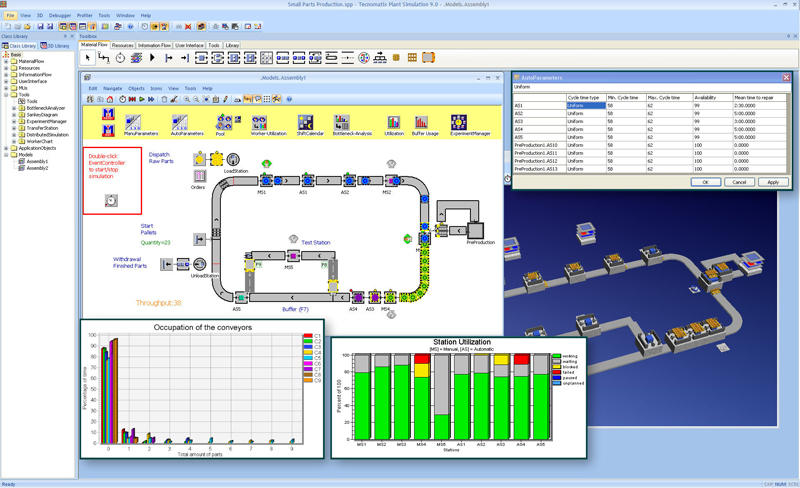This screenshot has width=800, height=488.
Task: Select the SankeyDiagram tree item
Action: click(x=42, y=115)
